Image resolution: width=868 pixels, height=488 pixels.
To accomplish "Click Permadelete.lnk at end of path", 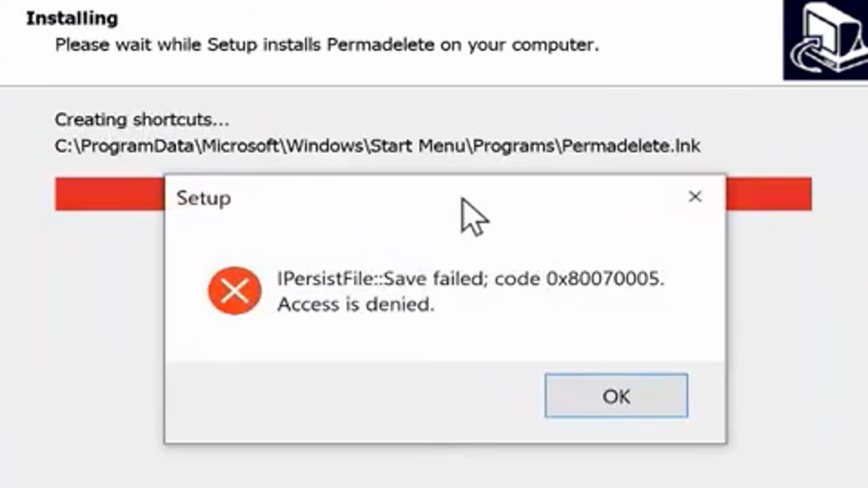I will (x=631, y=145).
